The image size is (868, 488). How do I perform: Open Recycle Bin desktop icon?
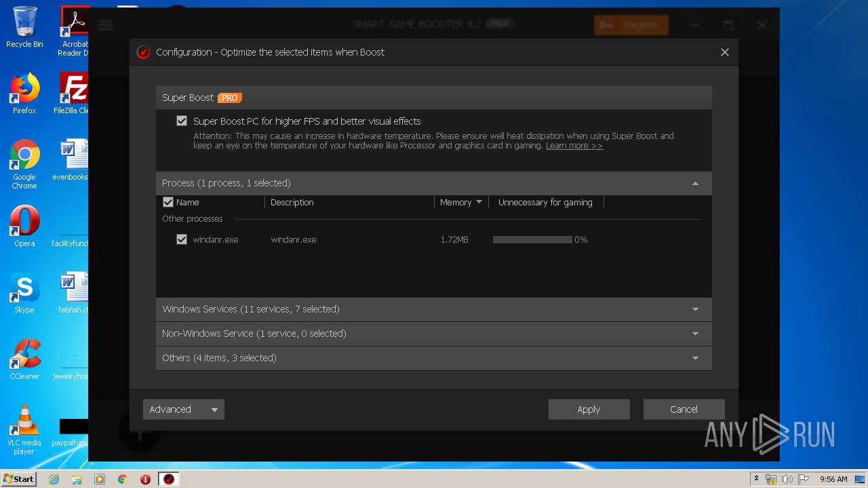click(24, 28)
